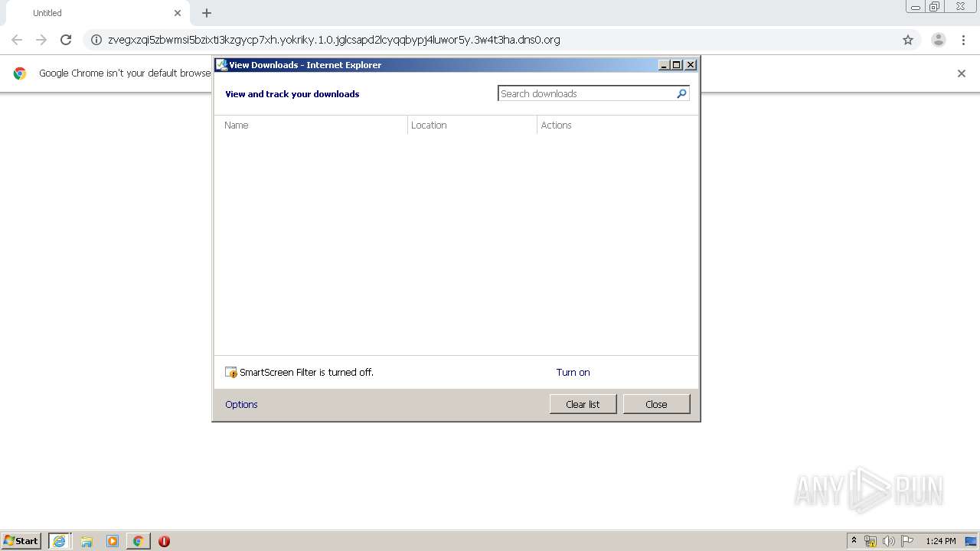
Task: Maximize the View Downloads window
Action: point(677,65)
